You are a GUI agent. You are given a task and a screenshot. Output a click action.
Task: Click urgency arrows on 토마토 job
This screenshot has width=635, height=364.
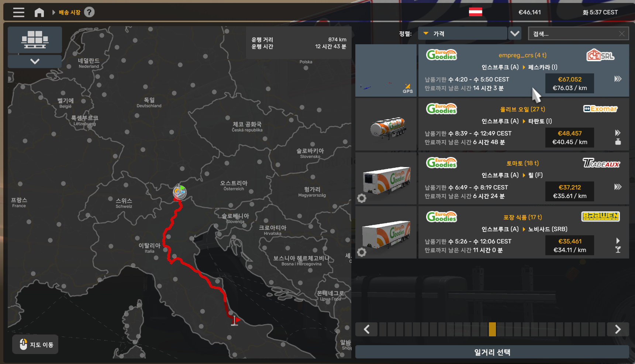point(618,187)
